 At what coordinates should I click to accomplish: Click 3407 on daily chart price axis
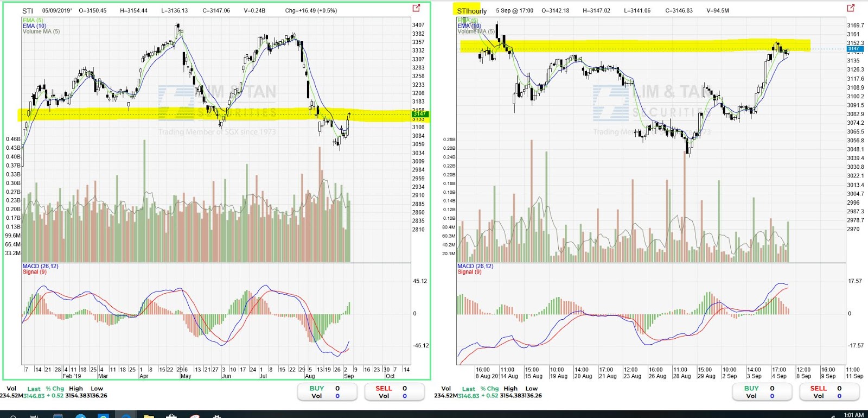(x=418, y=25)
